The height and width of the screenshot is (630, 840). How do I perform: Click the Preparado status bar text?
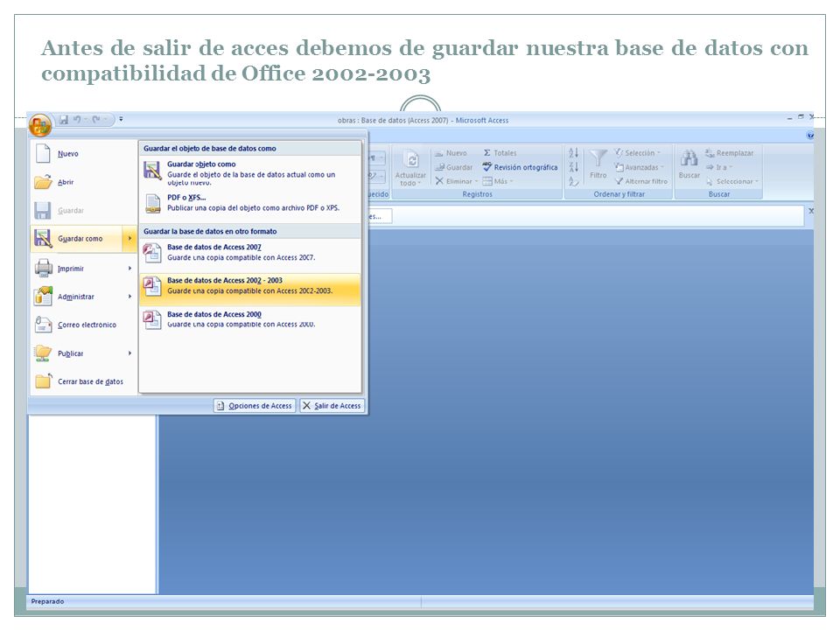tap(47, 602)
